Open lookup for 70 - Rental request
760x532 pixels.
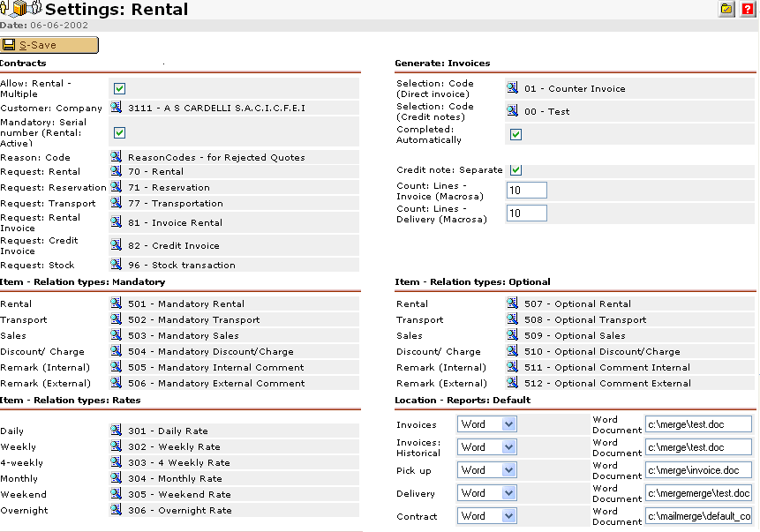pos(116,170)
